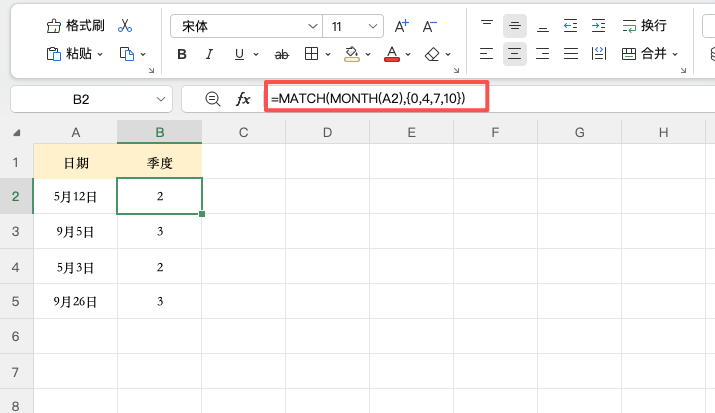Toggle Italic formatting
This screenshot has width=715, height=413.
209,54
